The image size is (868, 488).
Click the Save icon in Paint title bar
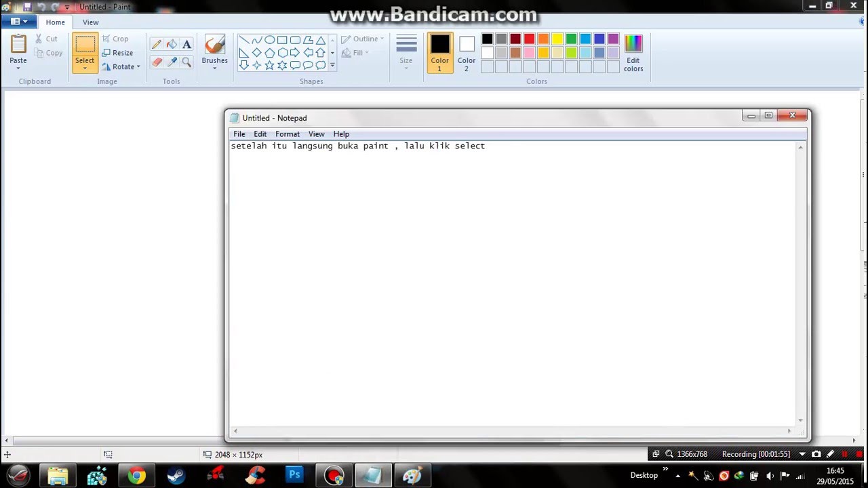pos(27,7)
